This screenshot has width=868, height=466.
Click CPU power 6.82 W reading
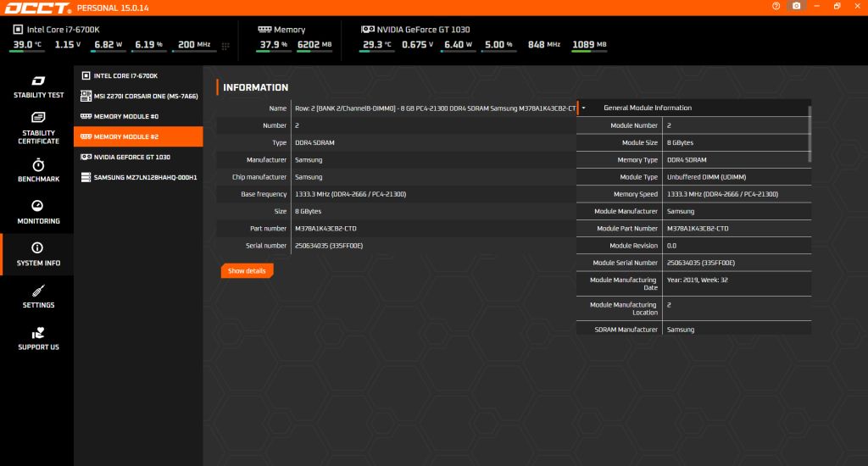tap(108, 44)
